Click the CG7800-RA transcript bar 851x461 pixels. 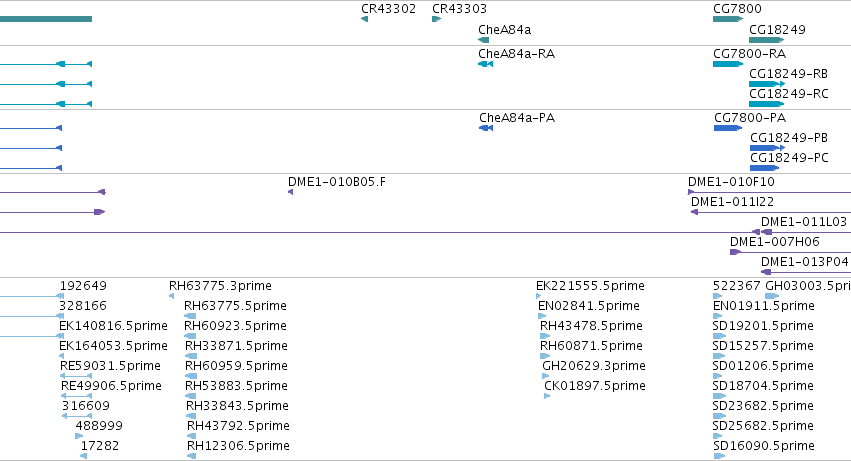(x=728, y=64)
